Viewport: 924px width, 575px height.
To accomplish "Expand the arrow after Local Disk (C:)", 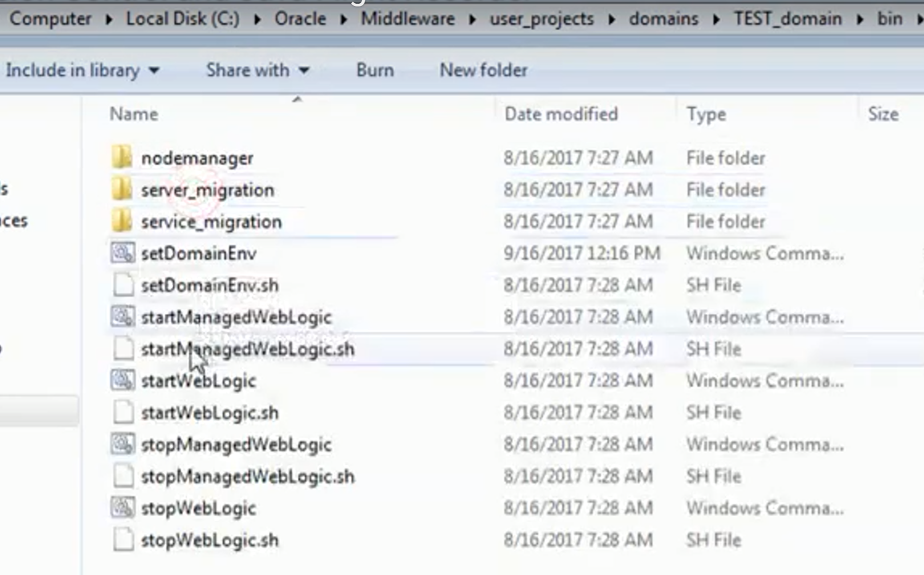I will (x=258, y=19).
